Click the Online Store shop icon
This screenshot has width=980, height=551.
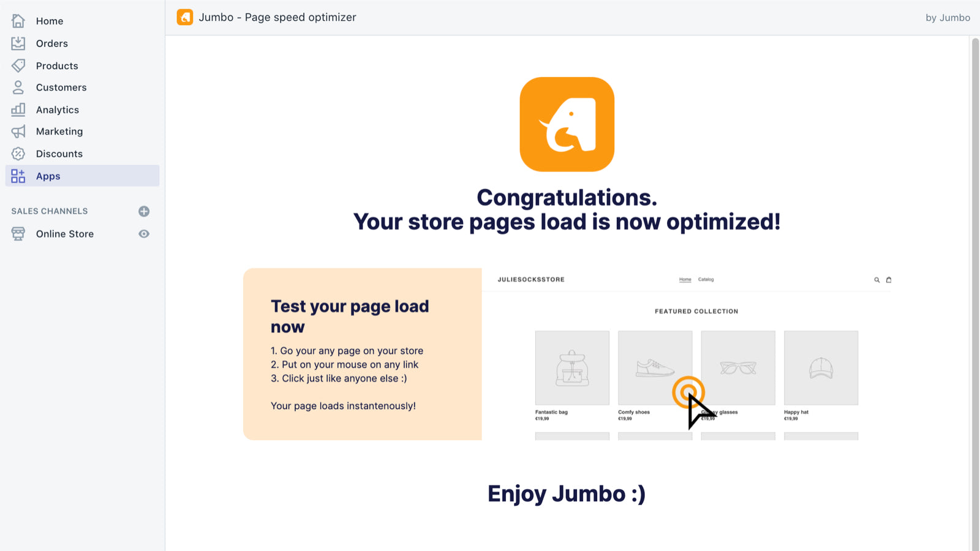click(x=18, y=234)
